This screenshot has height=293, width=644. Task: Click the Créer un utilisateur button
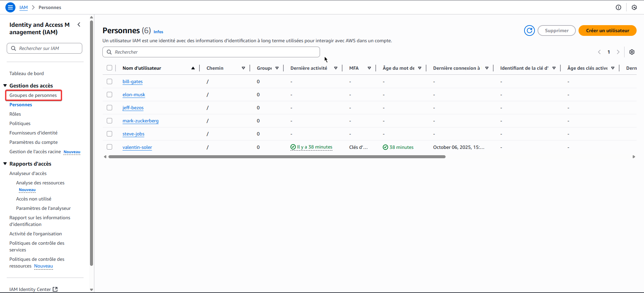tap(607, 31)
